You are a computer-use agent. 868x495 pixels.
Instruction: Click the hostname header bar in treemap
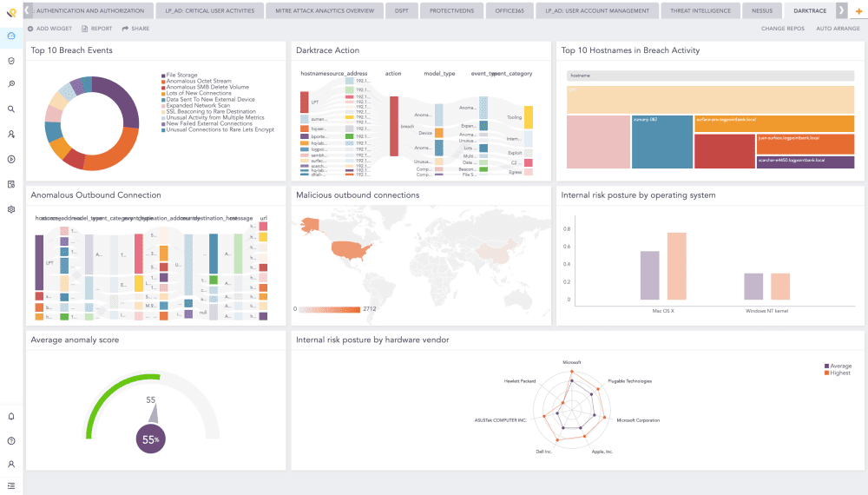tap(710, 76)
